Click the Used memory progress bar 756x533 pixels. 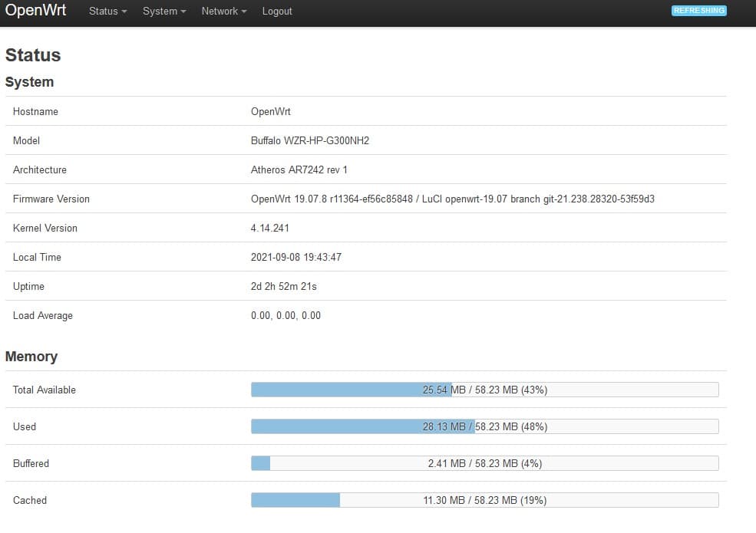[484, 426]
